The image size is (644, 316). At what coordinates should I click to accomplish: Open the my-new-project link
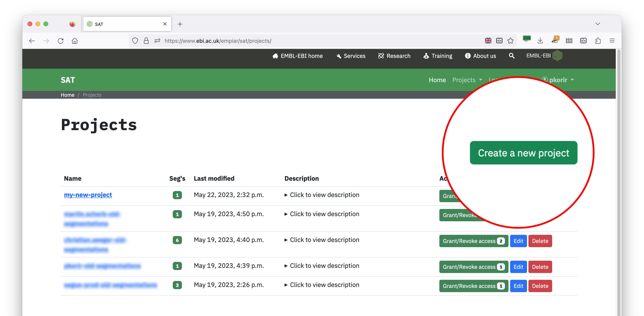pyautogui.click(x=88, y=195)
